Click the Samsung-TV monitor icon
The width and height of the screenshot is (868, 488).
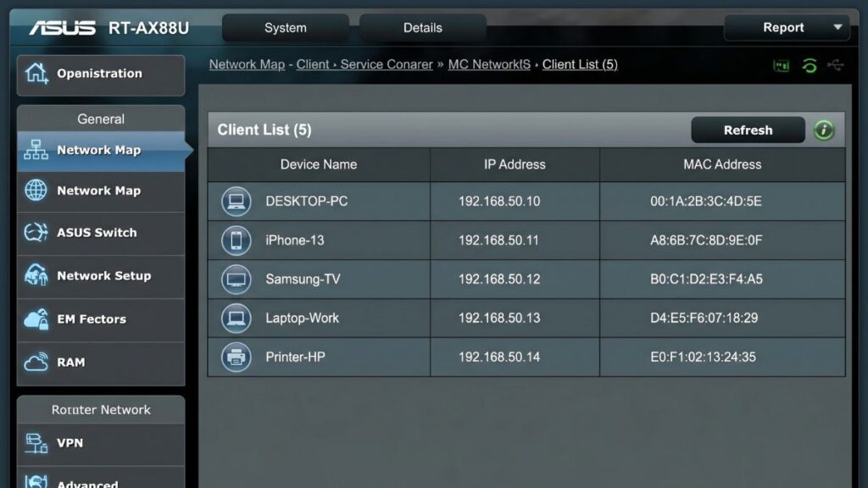pyautogui.click(x=236, y=280)
